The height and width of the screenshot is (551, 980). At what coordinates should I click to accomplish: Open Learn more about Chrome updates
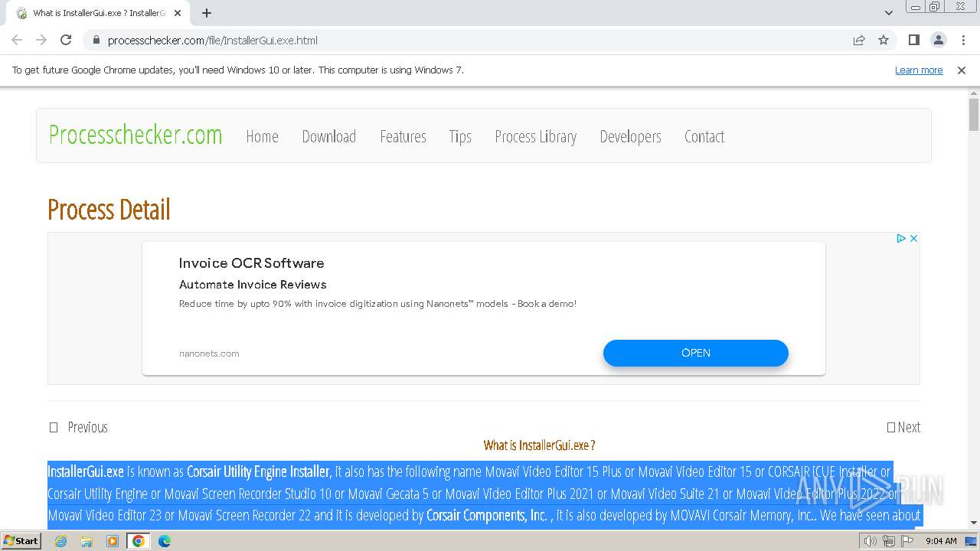(x=919, y=70)
